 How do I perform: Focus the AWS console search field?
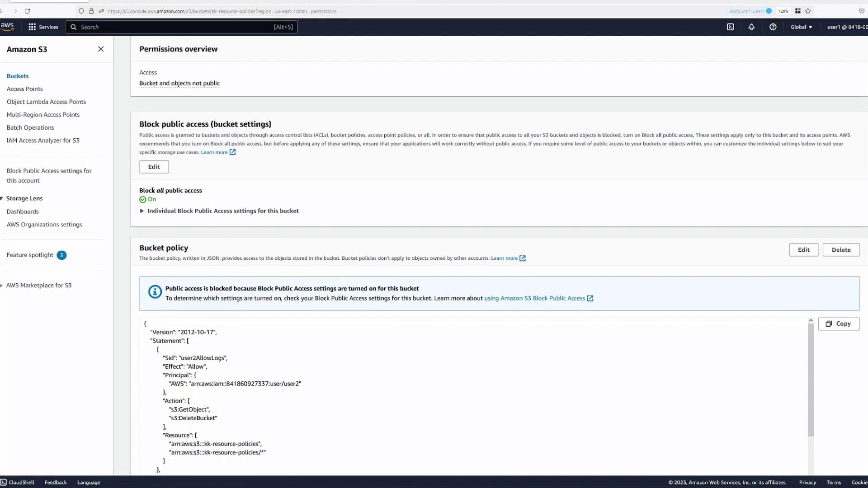click(181, 27)
